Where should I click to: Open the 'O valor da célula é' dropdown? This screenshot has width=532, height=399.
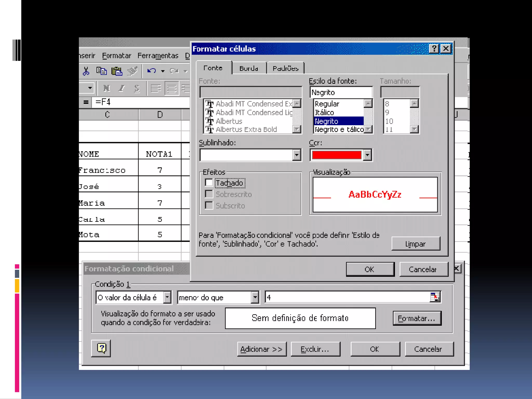(x=167, y=297)
